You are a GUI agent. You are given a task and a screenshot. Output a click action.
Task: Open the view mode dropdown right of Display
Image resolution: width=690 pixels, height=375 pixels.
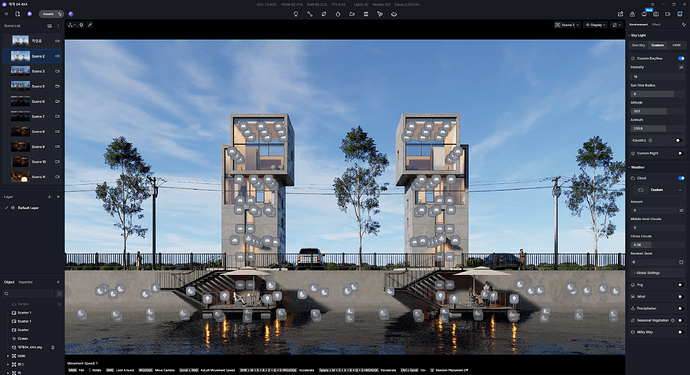pyautogui.click(x=617, y=25)
